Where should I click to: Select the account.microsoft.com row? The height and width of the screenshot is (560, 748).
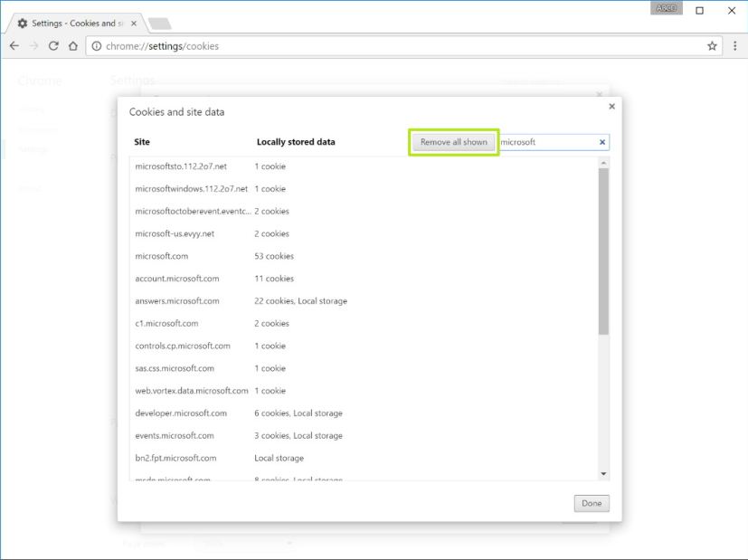tap(364, 279)
